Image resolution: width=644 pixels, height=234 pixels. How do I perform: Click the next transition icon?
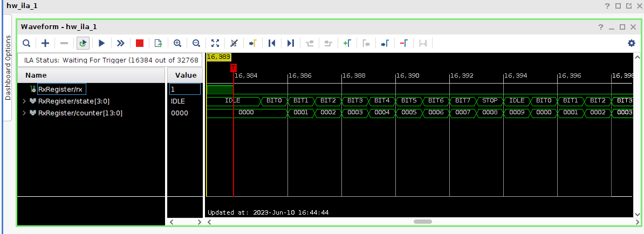pos(328,43)
